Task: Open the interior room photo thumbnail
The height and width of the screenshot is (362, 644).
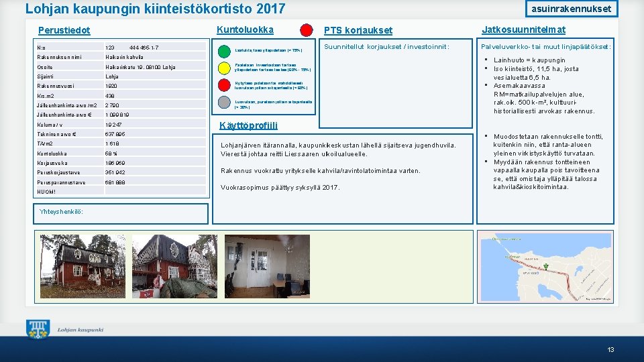Action: [x=268, y=266]
